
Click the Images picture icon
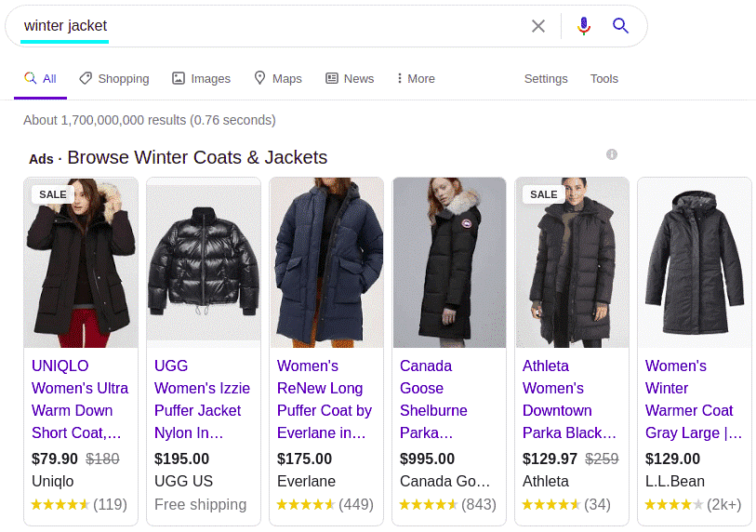[x=179, y=78]
